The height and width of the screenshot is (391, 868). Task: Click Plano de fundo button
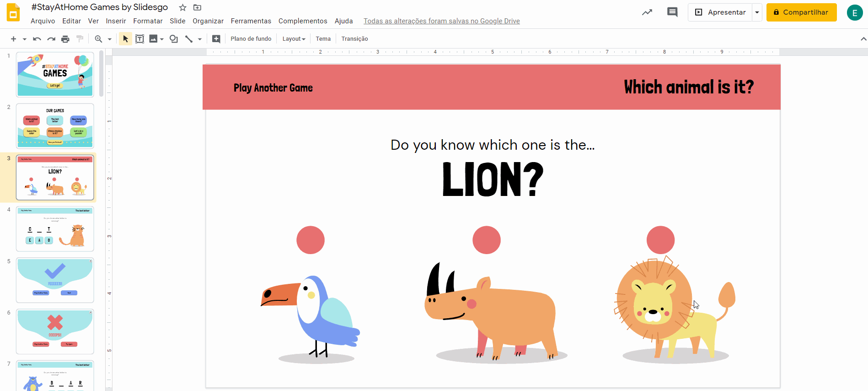pyautogui.click(x=251, y=39)
